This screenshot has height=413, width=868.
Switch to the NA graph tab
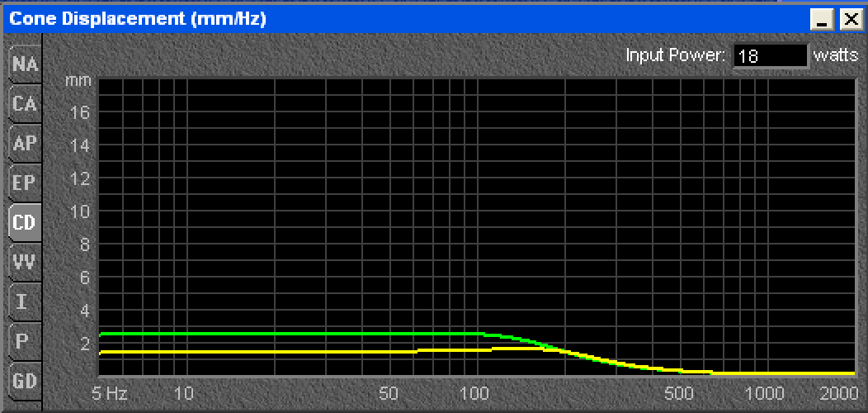(x=25, y=64)
